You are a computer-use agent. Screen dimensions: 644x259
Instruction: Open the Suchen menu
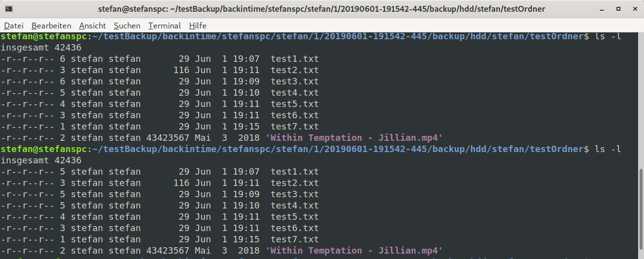pos(127,26)
